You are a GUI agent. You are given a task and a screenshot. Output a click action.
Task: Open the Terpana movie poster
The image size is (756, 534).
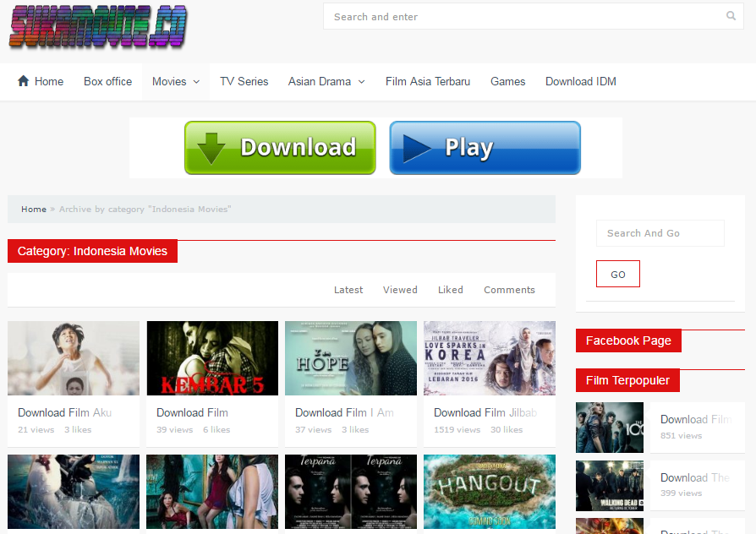coord(351,492)
